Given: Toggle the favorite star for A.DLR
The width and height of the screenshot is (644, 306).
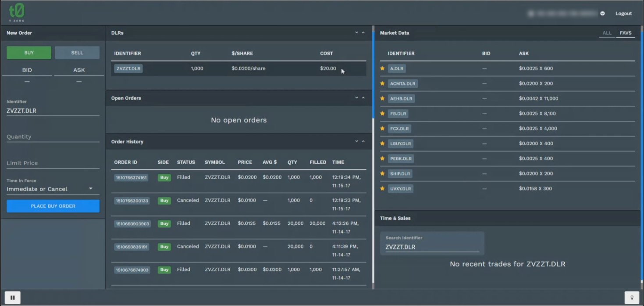Looking at the screenshot, I should tap(382, 68).
